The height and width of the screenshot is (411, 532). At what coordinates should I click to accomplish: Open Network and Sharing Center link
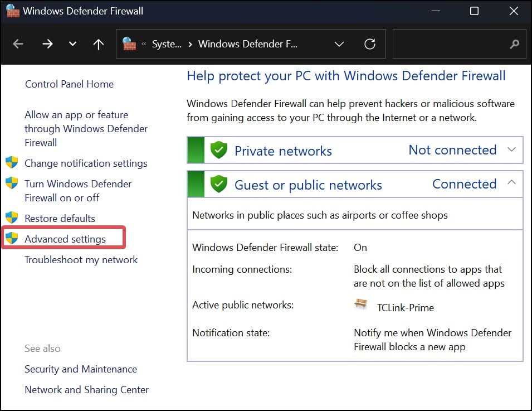[x=86, y=390]
